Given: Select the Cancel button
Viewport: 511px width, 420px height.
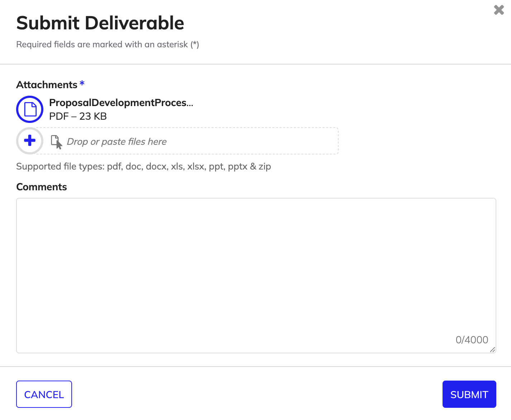Looking at the screenshot, I should 44,394.
